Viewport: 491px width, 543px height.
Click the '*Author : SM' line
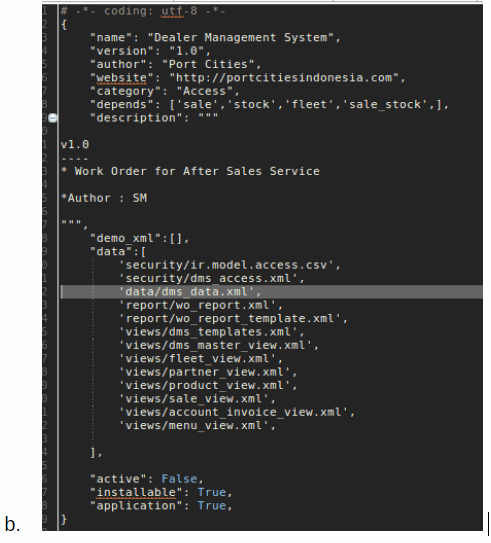[104, 198]
